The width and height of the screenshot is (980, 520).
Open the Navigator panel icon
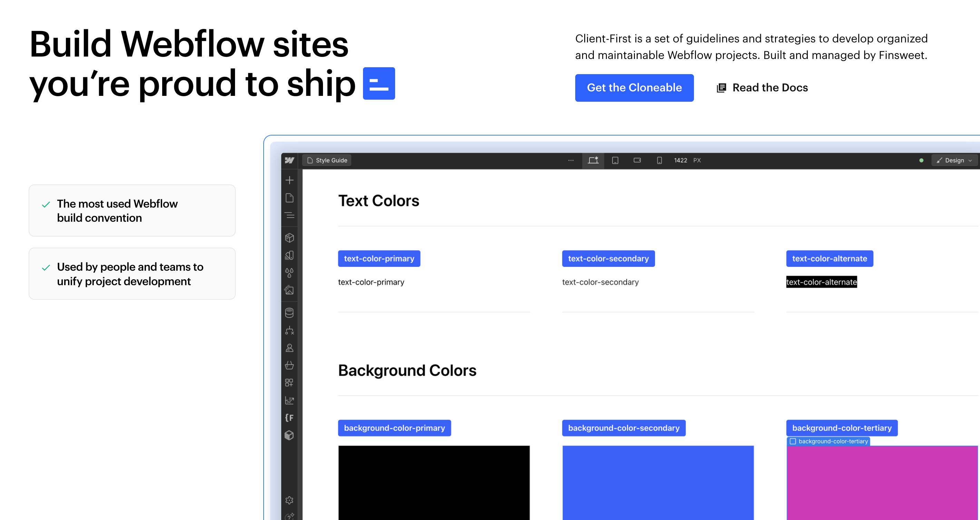pyautogui.click(x=290, y=216)
